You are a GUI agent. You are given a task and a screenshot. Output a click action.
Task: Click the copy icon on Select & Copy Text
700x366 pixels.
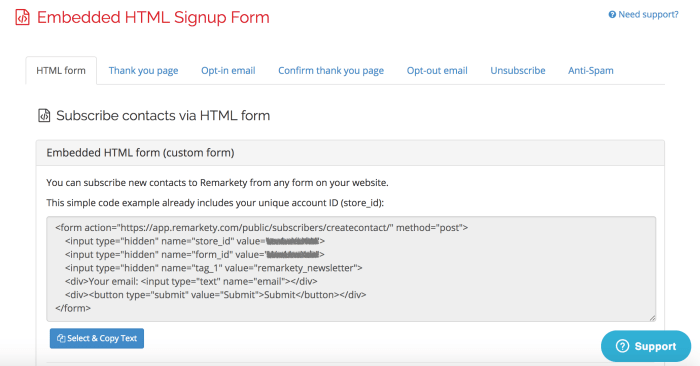61,338
